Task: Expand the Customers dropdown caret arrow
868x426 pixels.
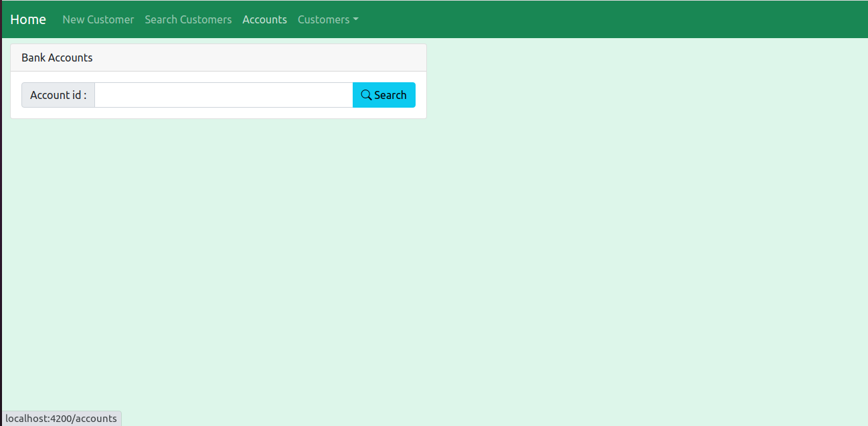Action: click(x=356, y=19)
